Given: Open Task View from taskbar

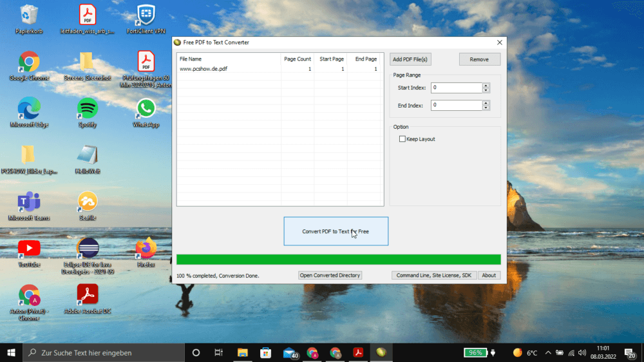Looking at the screenshot, I should point(218,352).
